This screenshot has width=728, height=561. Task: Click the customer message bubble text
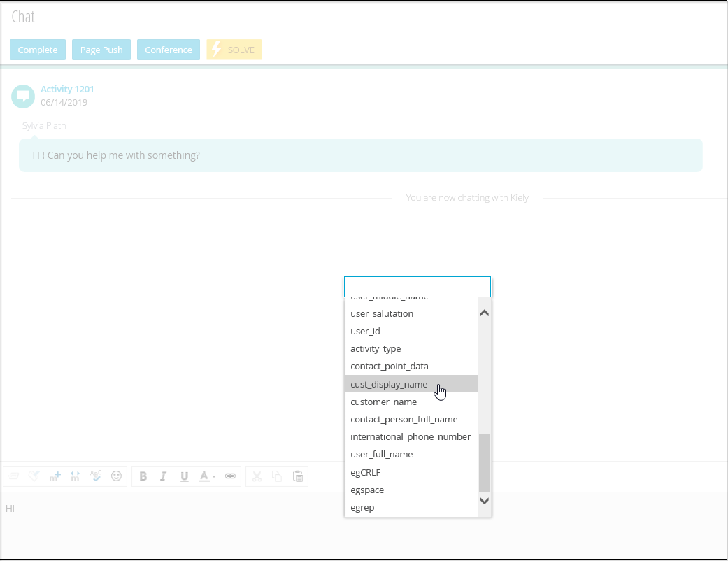point(116,155)
